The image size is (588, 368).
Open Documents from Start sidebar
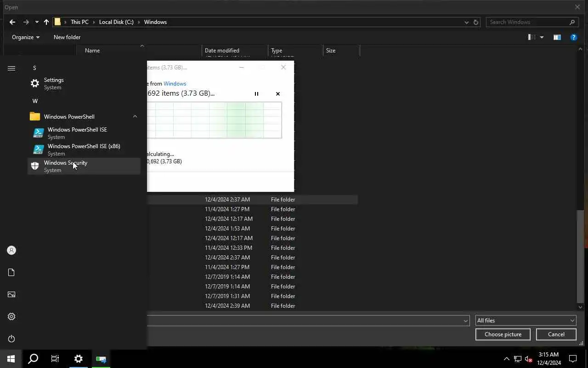[11, 272]
